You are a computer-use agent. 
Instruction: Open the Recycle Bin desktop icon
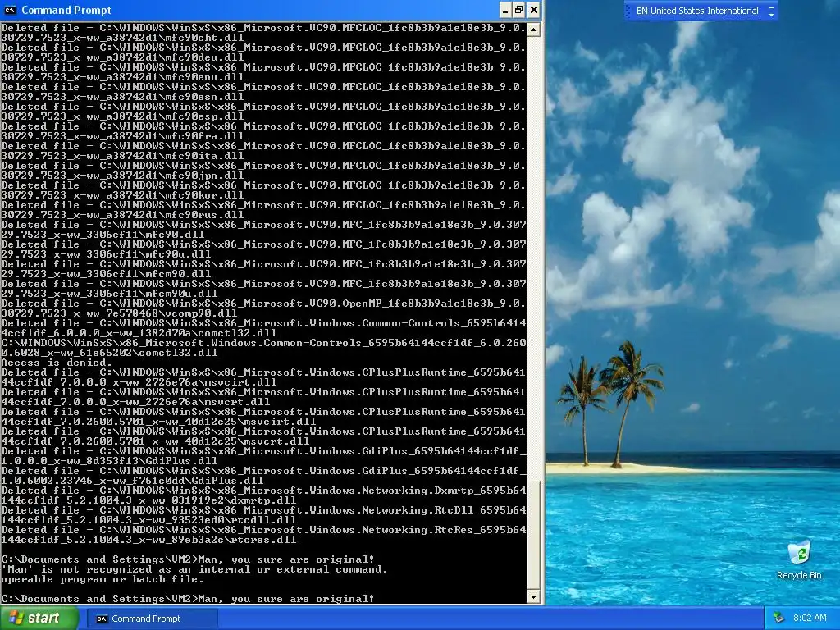tap(799, 559)
